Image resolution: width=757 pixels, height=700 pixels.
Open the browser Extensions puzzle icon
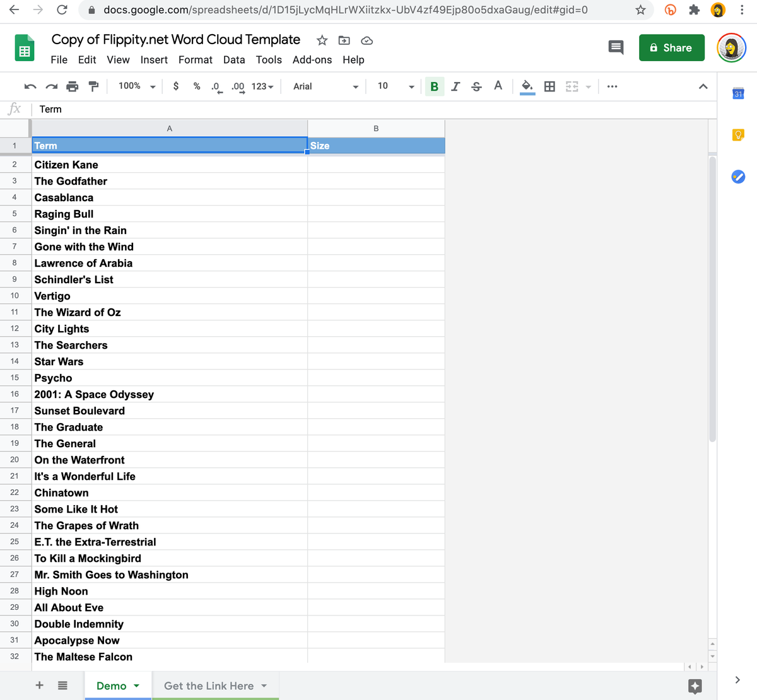(x=694, y=9)
